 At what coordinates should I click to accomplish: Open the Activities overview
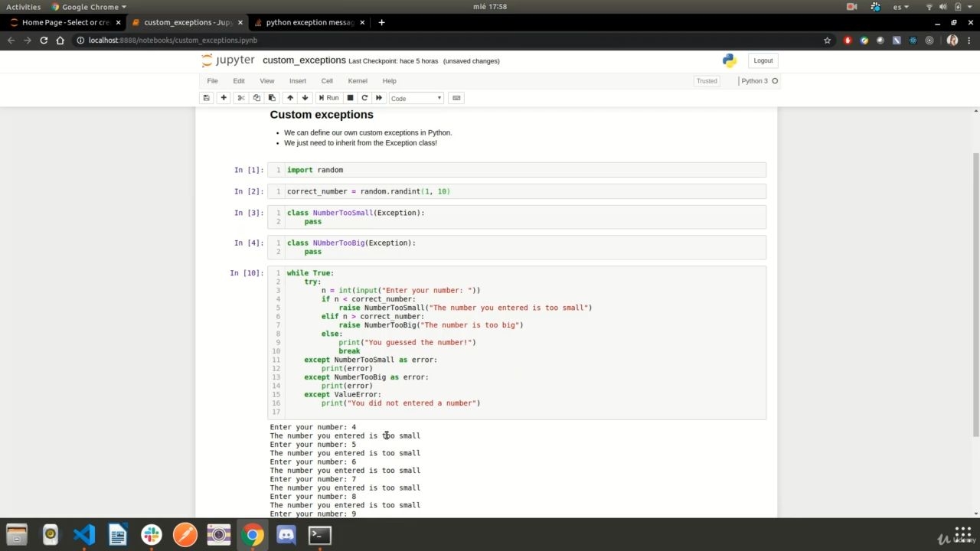tap(23, 7)
